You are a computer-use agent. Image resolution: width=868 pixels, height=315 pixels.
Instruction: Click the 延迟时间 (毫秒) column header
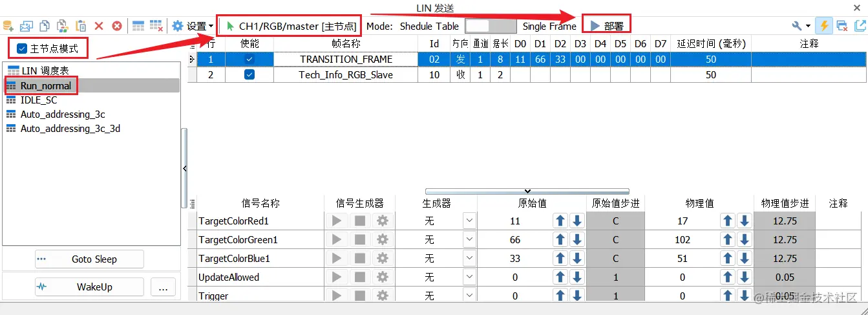[x=711, y=43]
